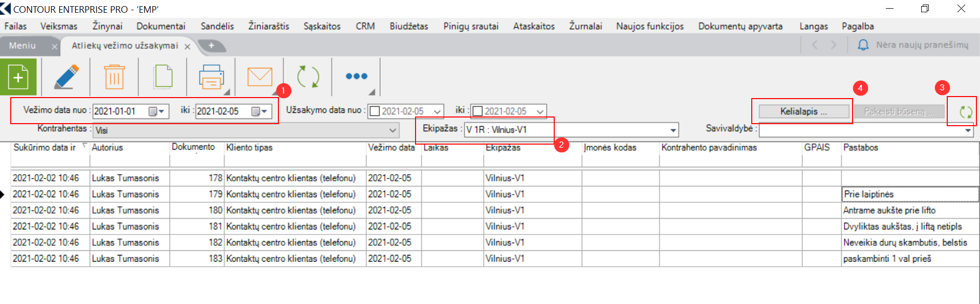Enable the Užsakymo data nuo checkbox
This screenshot has width=980, height=304.
(375, 111)
